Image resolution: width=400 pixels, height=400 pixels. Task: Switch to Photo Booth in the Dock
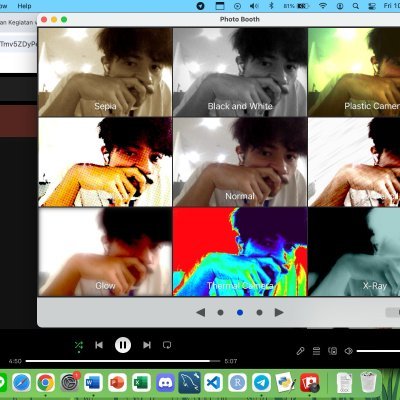(x=309, y=382)
